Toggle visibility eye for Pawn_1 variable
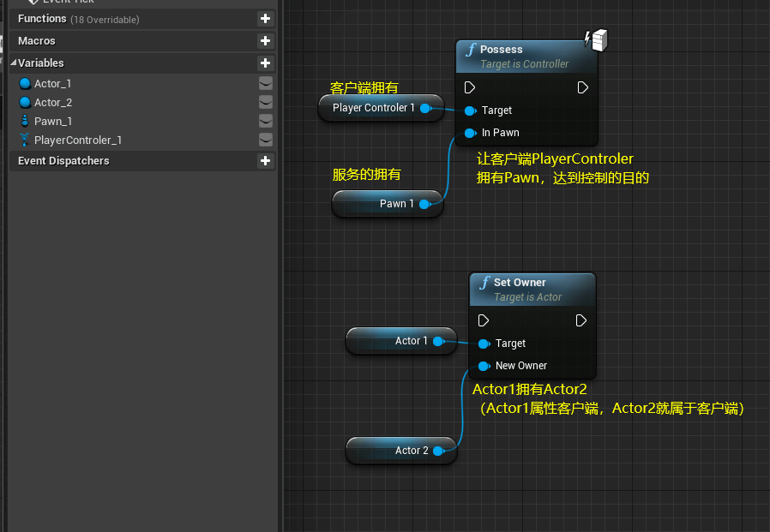 click(x=265, y=121)
